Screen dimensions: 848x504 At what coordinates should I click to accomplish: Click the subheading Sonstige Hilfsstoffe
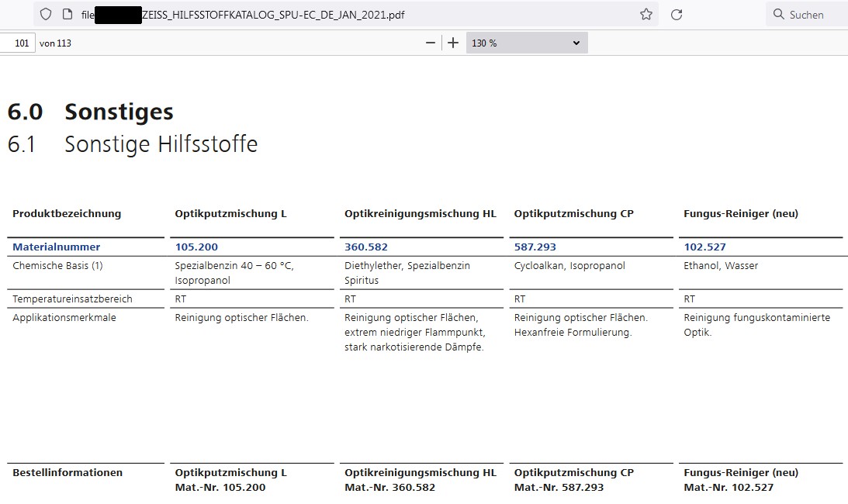coord(161,144)
